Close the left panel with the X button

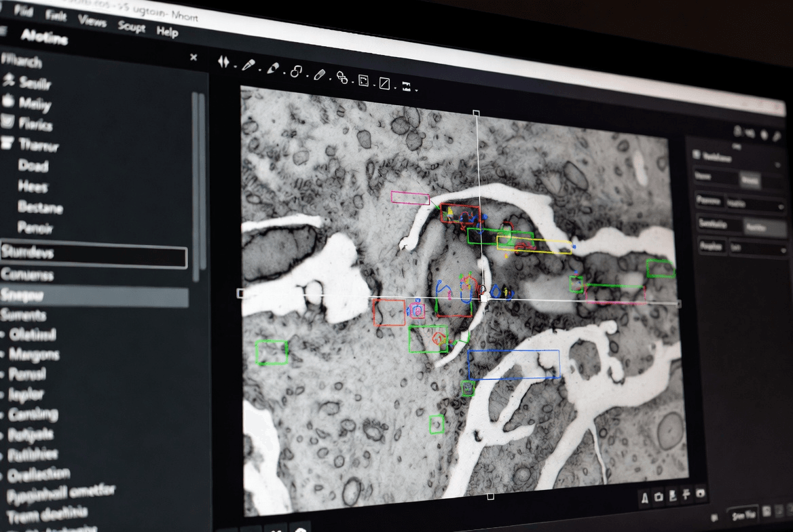coord(193,58)
